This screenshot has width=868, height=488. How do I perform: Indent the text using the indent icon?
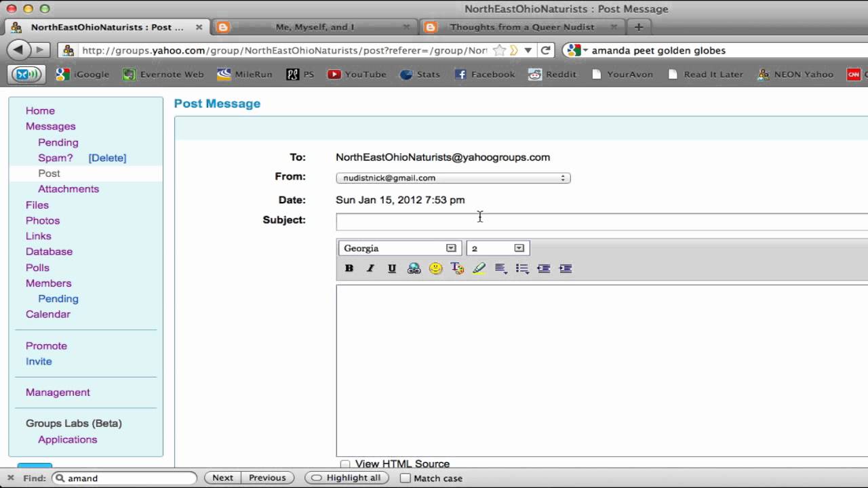click(565, 268)
